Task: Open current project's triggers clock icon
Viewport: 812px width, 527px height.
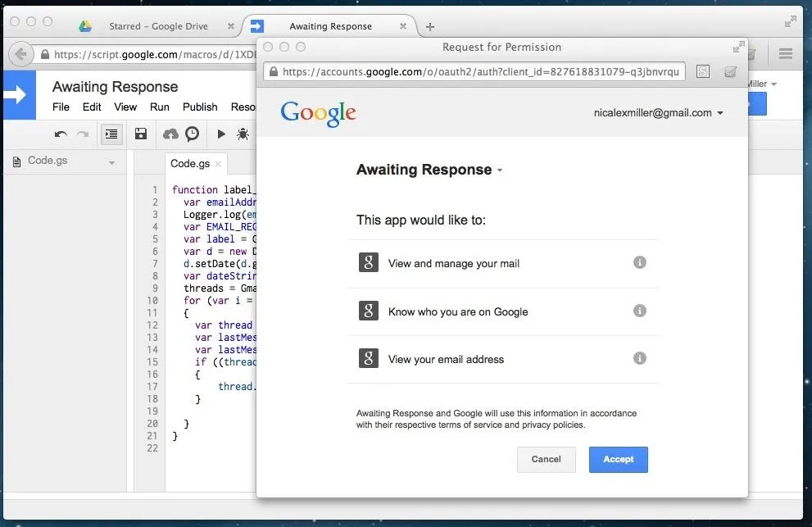Action: tap(192, 134)
